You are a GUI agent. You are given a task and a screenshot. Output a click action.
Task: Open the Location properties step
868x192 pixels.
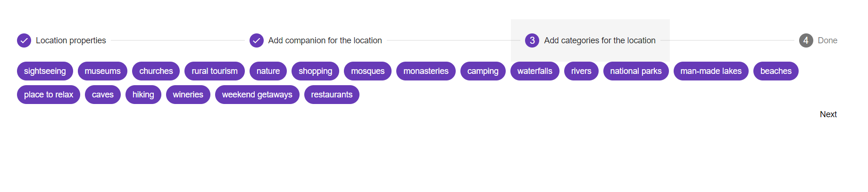click(x=71, y=40)
